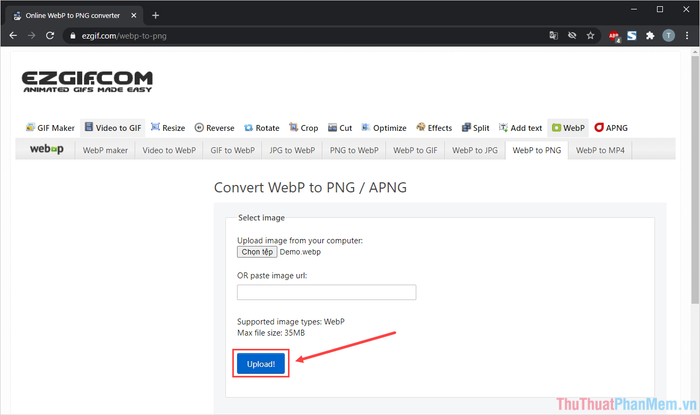Click the Chọn tệp file chooser button

pos(257,252)
